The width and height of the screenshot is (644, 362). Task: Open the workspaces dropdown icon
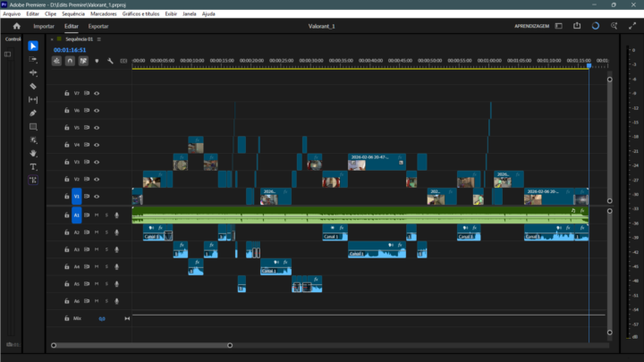(559, 26)
